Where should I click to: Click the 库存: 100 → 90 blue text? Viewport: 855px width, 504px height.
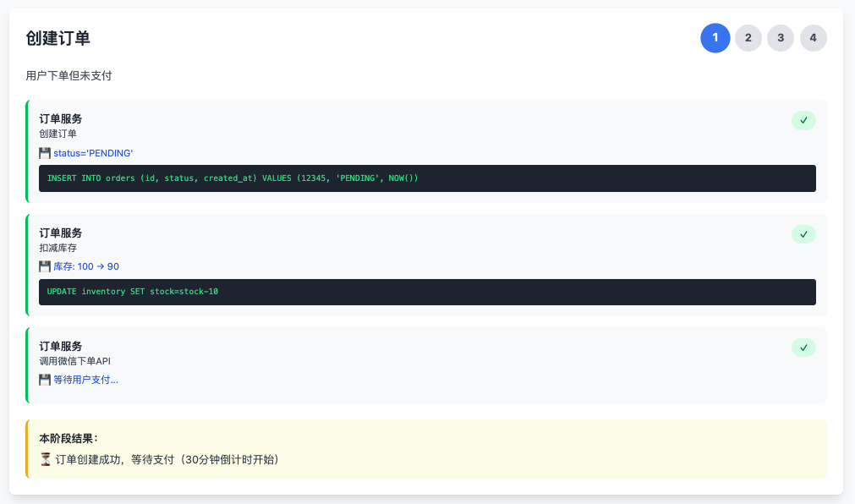point(86,266)
